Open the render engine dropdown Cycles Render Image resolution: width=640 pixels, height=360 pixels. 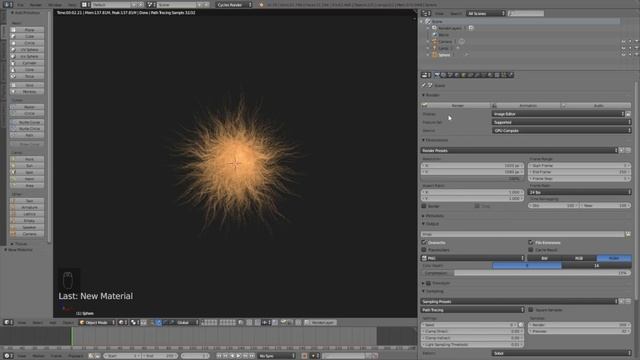pyautogui.click(x=234, y=4)
